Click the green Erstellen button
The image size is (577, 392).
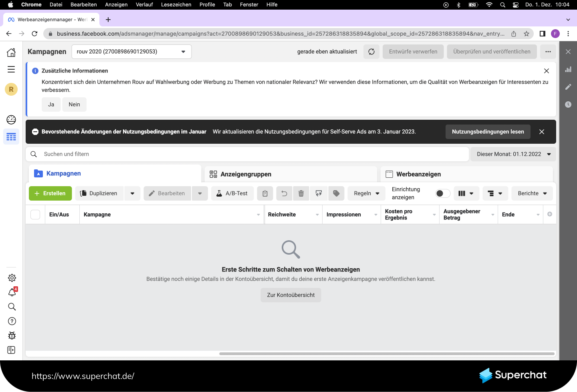pyautogui.click(x=50, y=193)
